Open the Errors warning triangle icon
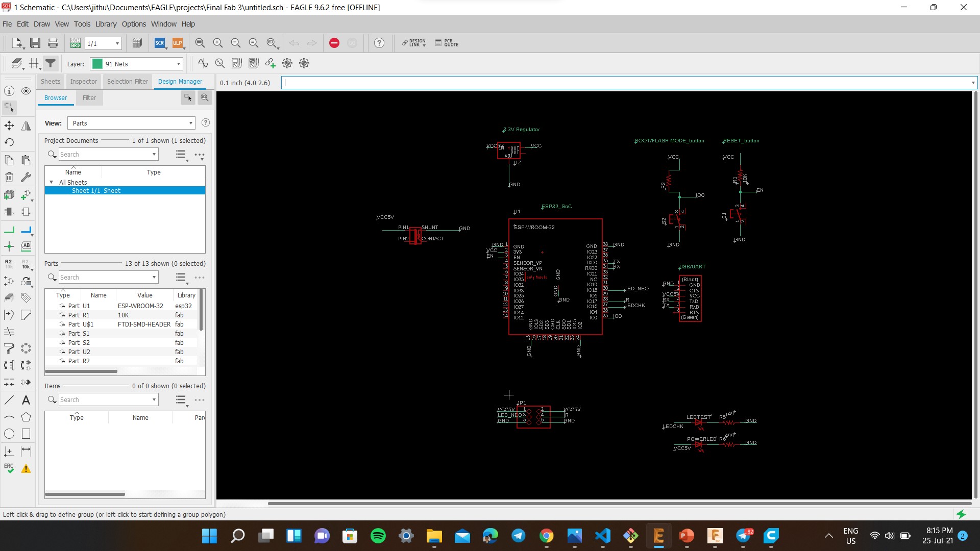Image resolution: width=980 pixels, height=551 pixels. (x=26, y=468)
